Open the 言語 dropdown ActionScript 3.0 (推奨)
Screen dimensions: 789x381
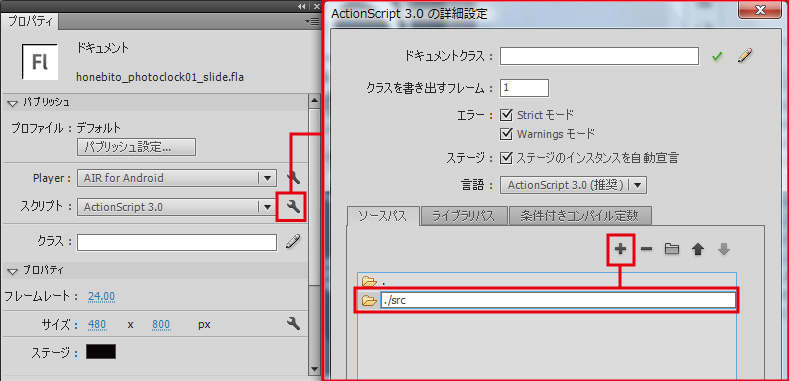573,185
